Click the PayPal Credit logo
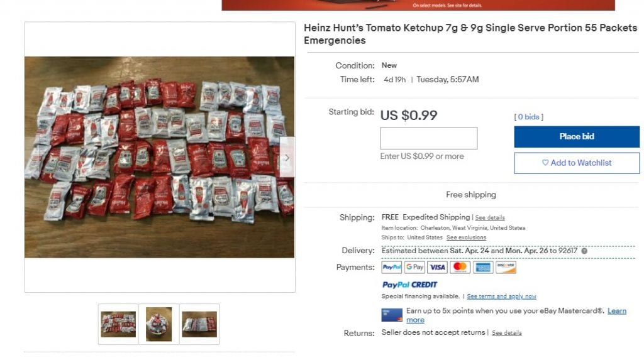 pos(409,285)
